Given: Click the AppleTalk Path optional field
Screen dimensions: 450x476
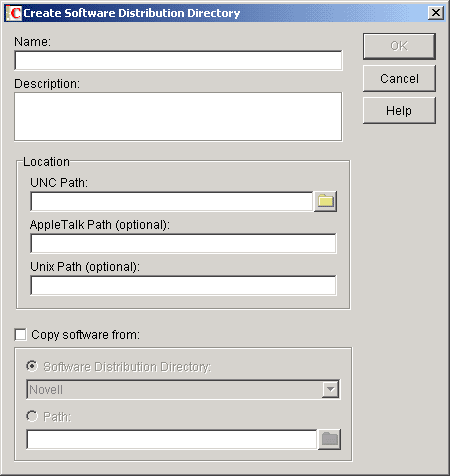Looking at the screenshot, I should [x=183, y=243].
